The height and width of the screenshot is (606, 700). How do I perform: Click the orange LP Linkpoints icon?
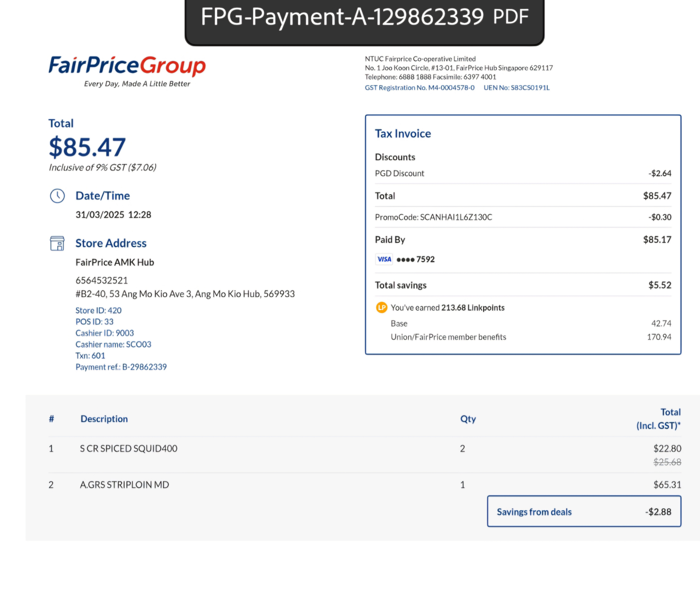382,307
